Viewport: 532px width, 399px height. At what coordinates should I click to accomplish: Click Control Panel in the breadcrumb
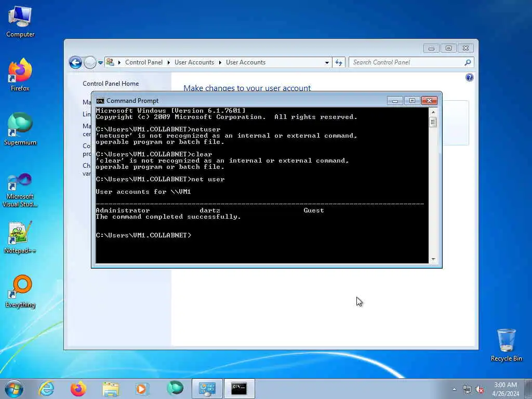pyautogui.click(x=143, y=62)
